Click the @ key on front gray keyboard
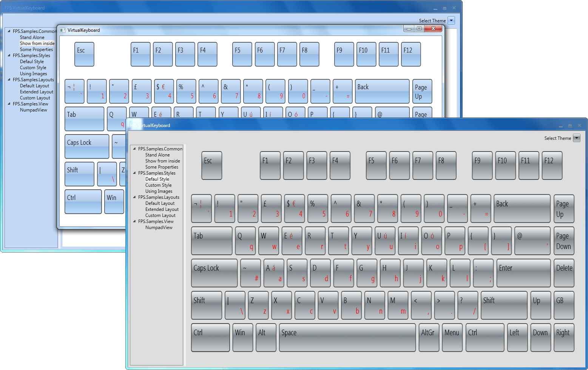588x370 pixels. 532,241
